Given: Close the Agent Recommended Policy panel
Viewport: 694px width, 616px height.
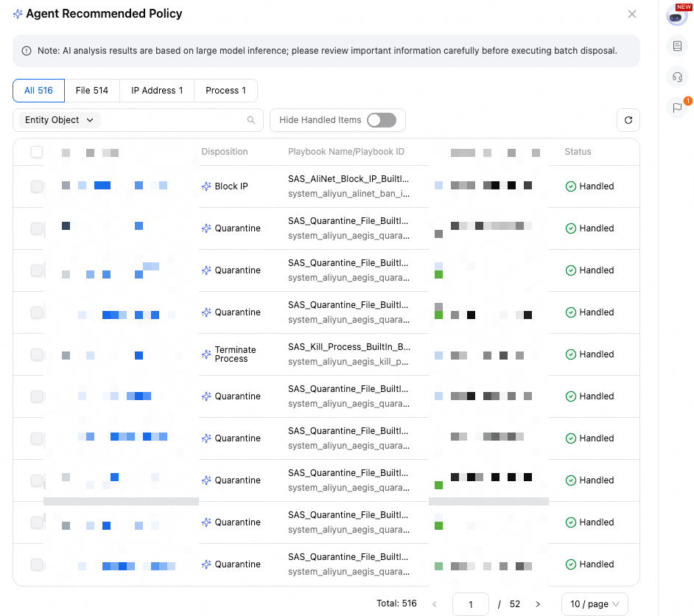Looking at the screenshot, I should tap(631, 14).
